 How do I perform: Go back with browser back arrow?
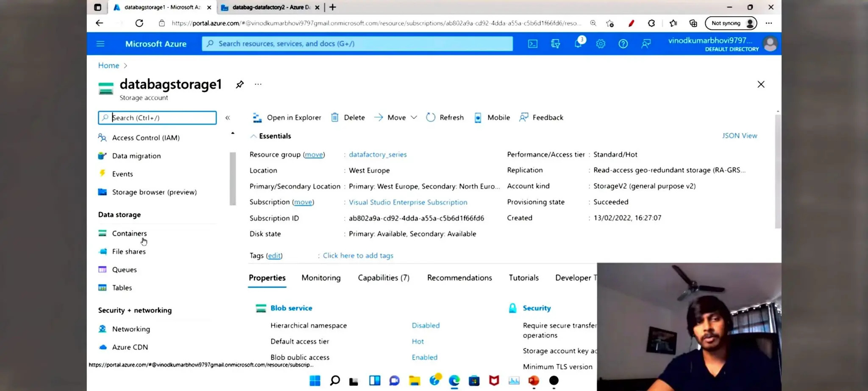99,23
